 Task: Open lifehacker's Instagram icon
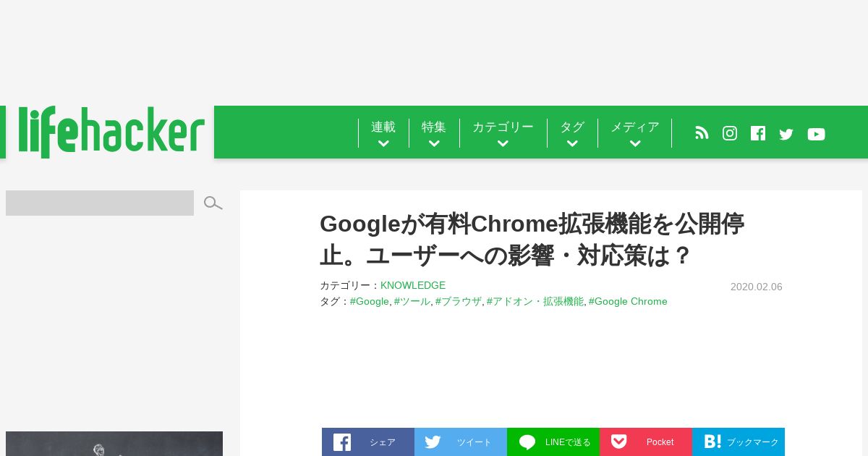(730, 133)
